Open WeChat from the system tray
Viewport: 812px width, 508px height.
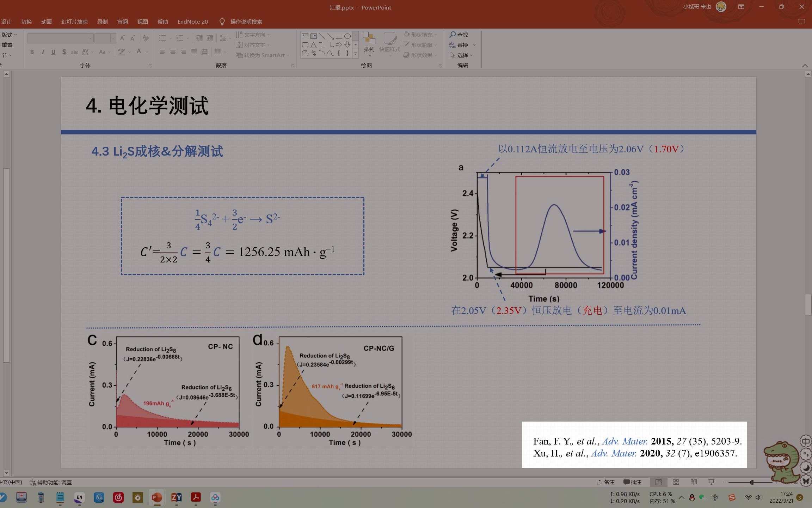pos(702,497)
